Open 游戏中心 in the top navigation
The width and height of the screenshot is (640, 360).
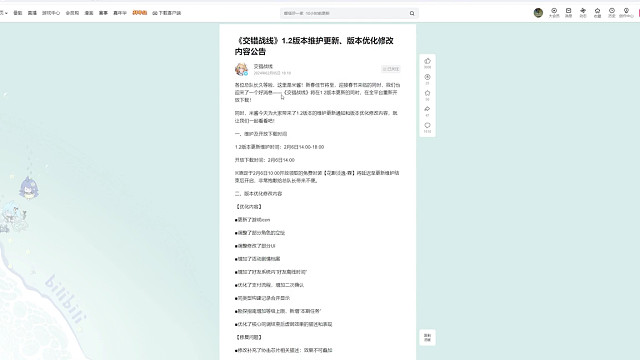51,13
